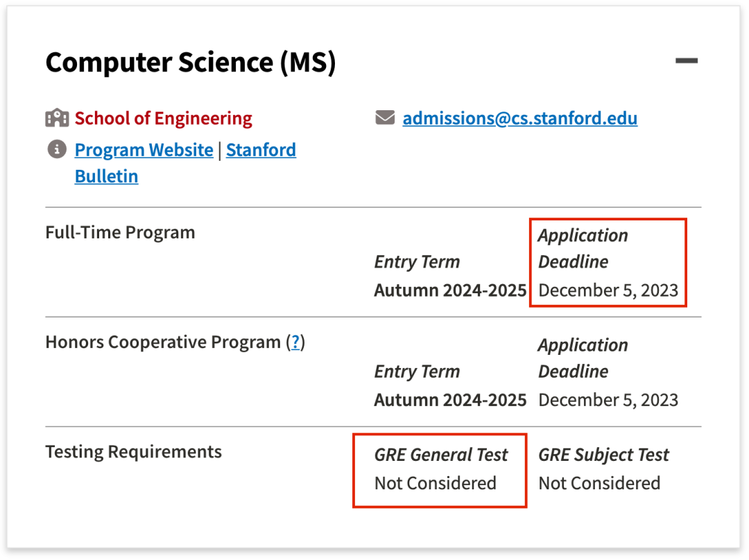Viewport: 749px width, 560px height.
Task: Click the school building icon
Action: point(57,117)
